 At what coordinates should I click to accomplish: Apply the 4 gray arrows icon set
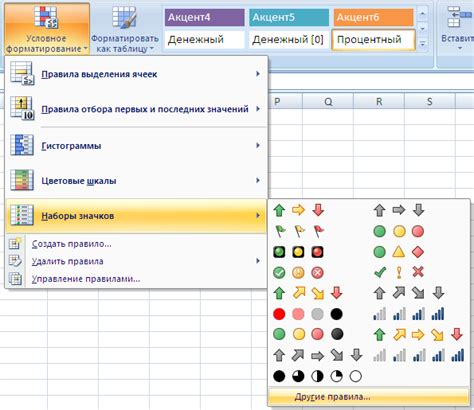coord(409,293)
